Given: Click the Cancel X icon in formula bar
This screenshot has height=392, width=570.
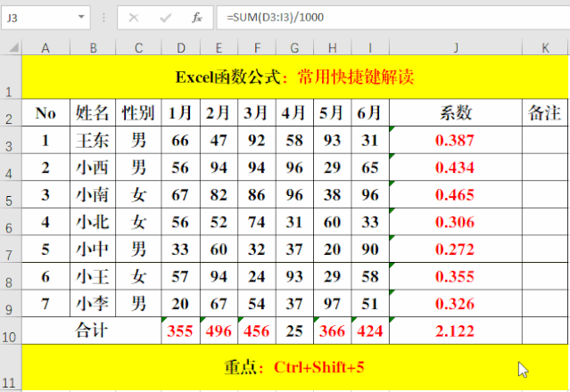Looking at the screenshot, I should (134, 18).
